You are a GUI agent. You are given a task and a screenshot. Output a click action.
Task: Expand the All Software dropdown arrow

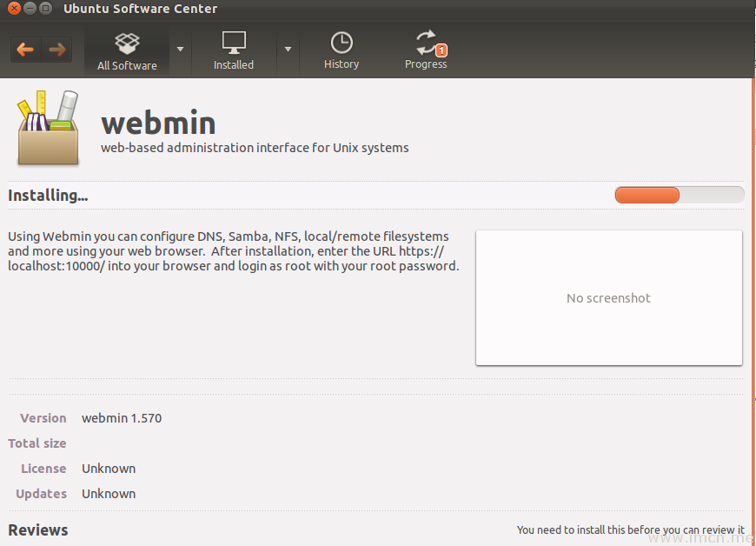[x=181, y=50]
